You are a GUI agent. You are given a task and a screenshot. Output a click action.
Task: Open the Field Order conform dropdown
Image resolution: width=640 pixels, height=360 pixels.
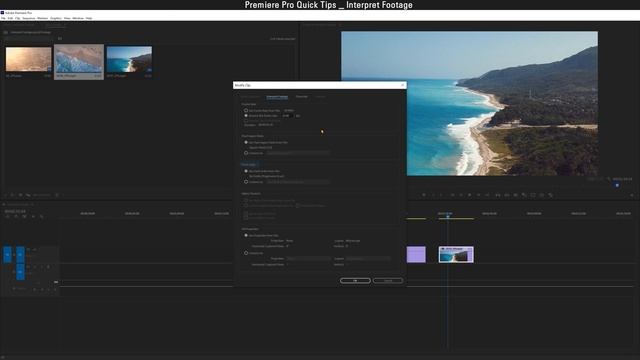(298, 182)
